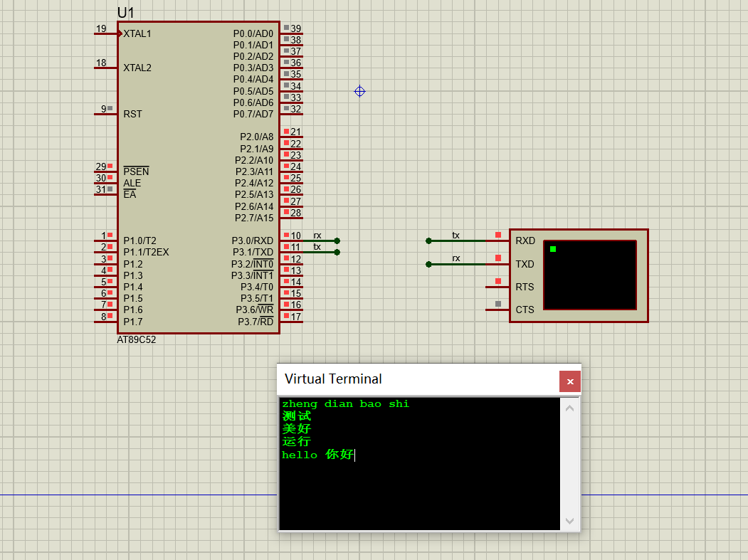Click the EA pin label
Screen dimensions: 748x560
130,195
